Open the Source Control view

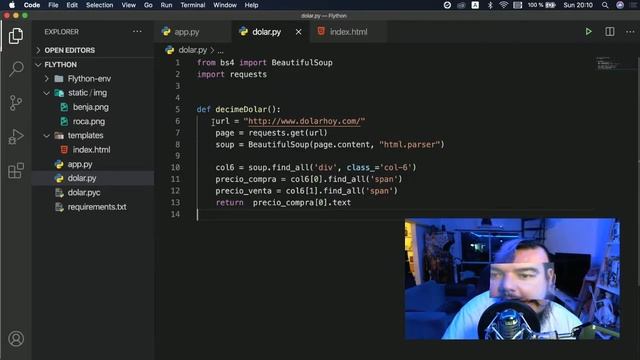point(16,103)
